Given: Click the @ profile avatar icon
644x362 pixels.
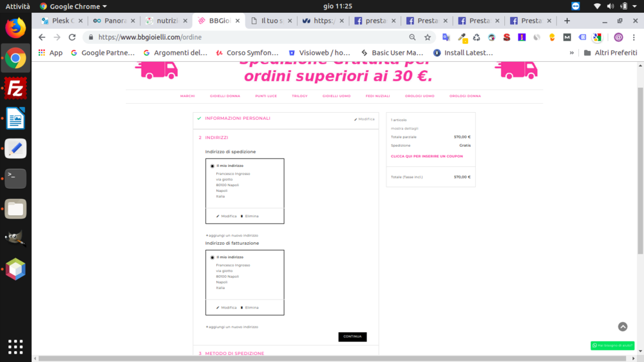Looking at the screenshot, I should (x=618, y=37).
